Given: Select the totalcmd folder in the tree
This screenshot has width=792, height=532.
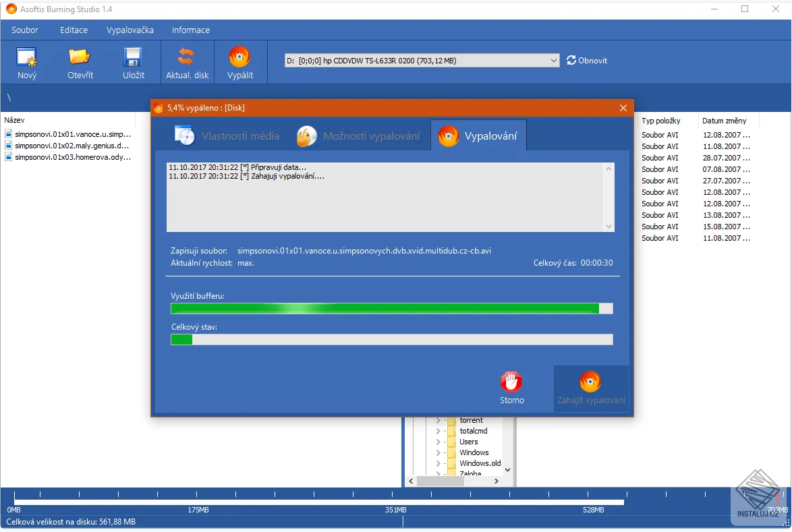Looking at the screenshot, I should pos(474,431).
